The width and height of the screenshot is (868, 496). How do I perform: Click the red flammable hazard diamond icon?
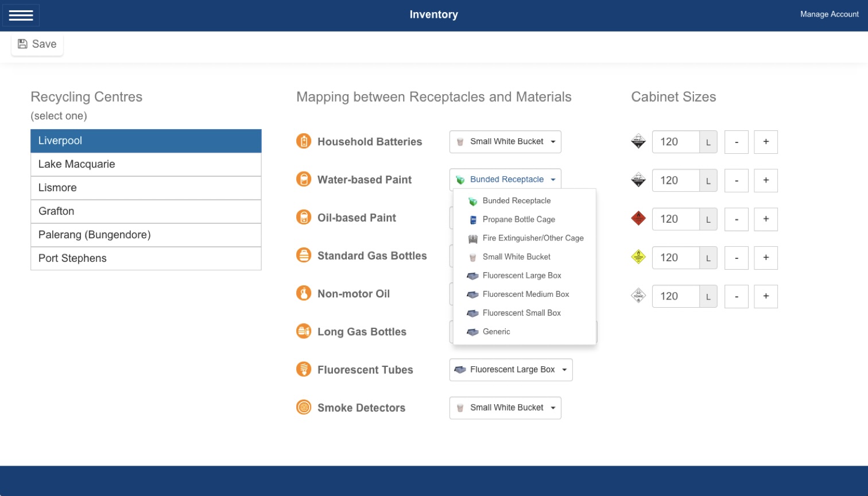(x=638, y=218)
